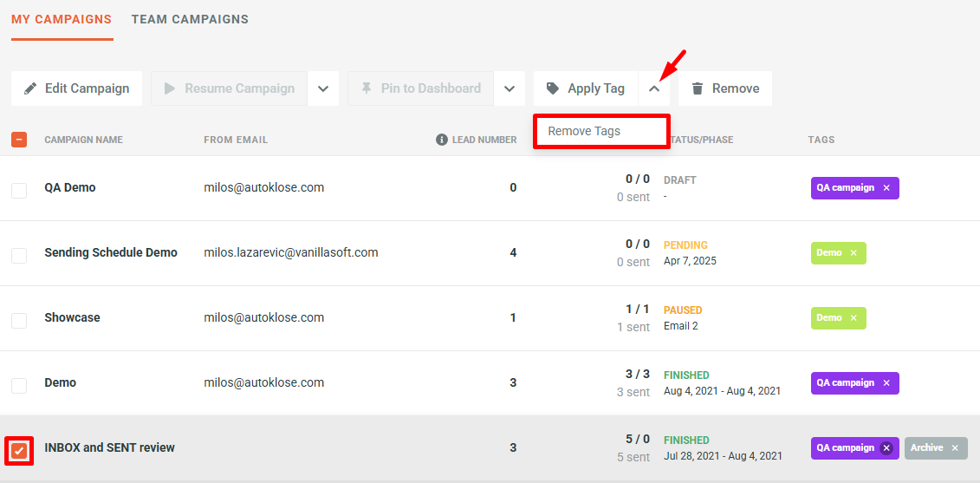Remove QA campaign tag from QA Demo
The width and height of the screenshot is (980, 483).
886,188
